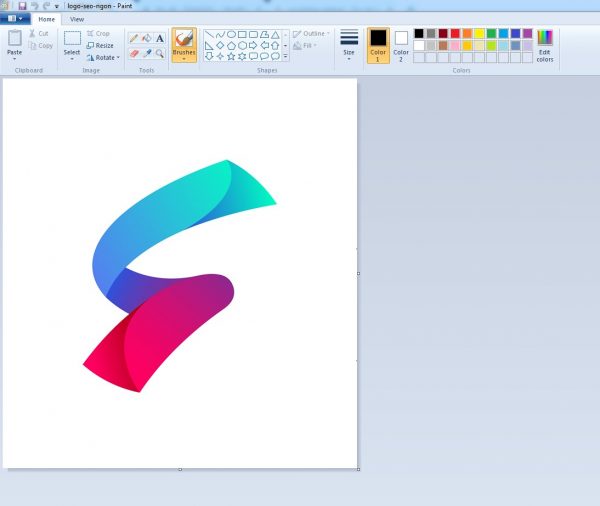Choose the Four-point star shape
The width and height of the screenshot is (600, 506).
pyautogui.click(x=220, y=57)
